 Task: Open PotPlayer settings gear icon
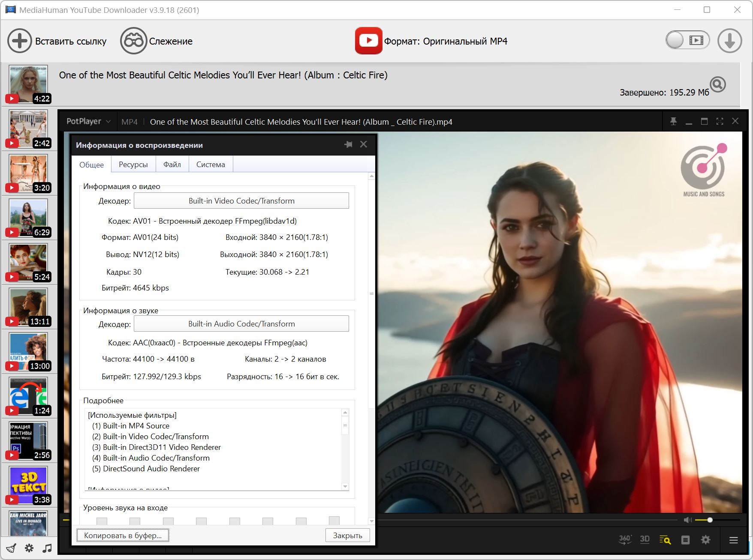click(705, 540)
